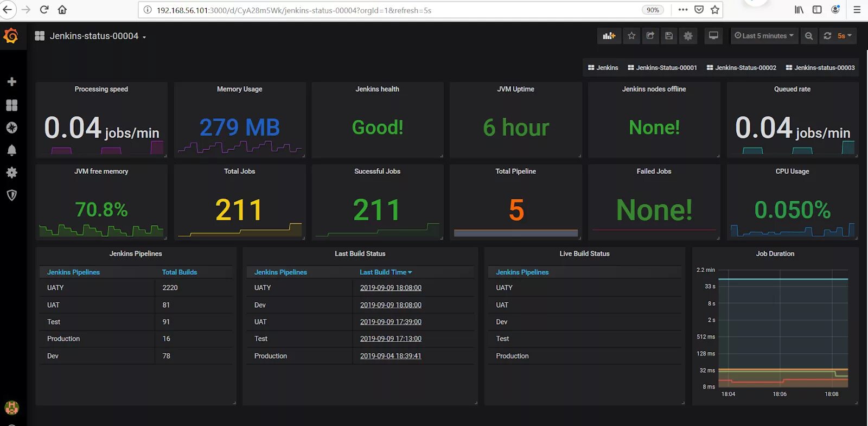Open the Alerting bell icon in sidebar

(11, 150)
